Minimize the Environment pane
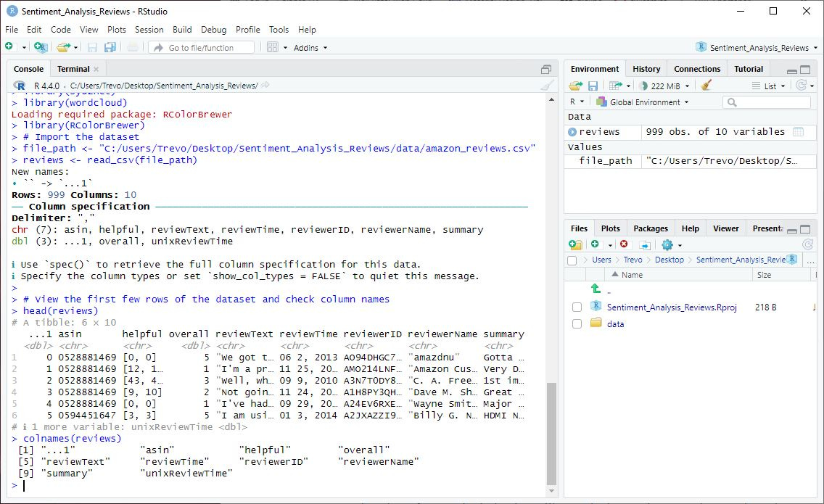824x504 pixels. [791, 70]
